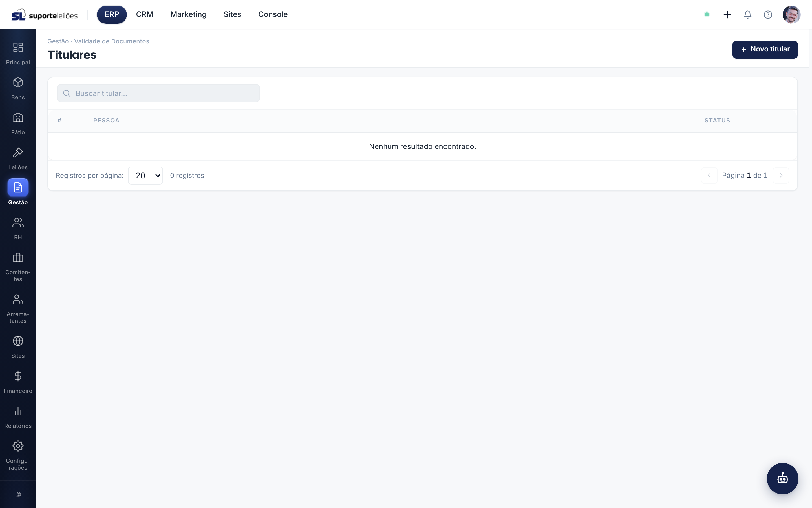
Task: Click 'Nenhum resultado encontrado.' message
Action: 422,146
